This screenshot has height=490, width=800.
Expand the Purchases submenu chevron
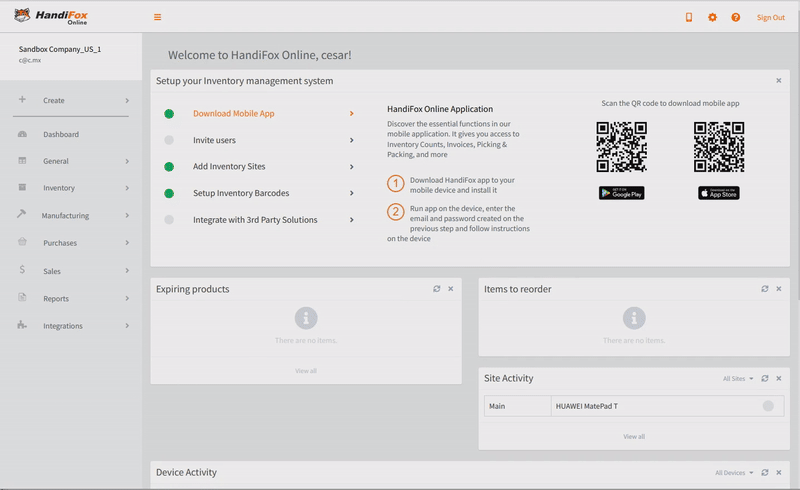[x=127, y=243]
